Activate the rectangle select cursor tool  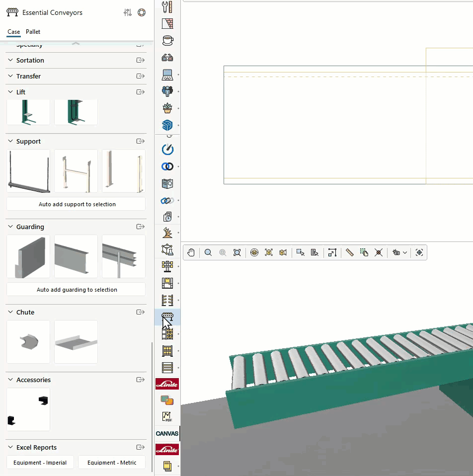pos(300,252)
